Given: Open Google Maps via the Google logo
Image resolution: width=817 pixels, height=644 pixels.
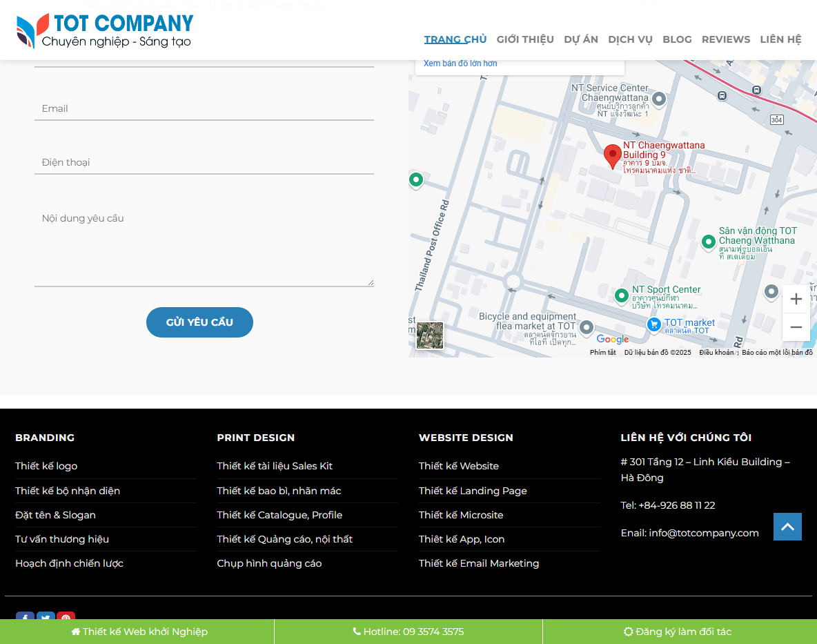Looking at the screenshot, I should point(611,339).
